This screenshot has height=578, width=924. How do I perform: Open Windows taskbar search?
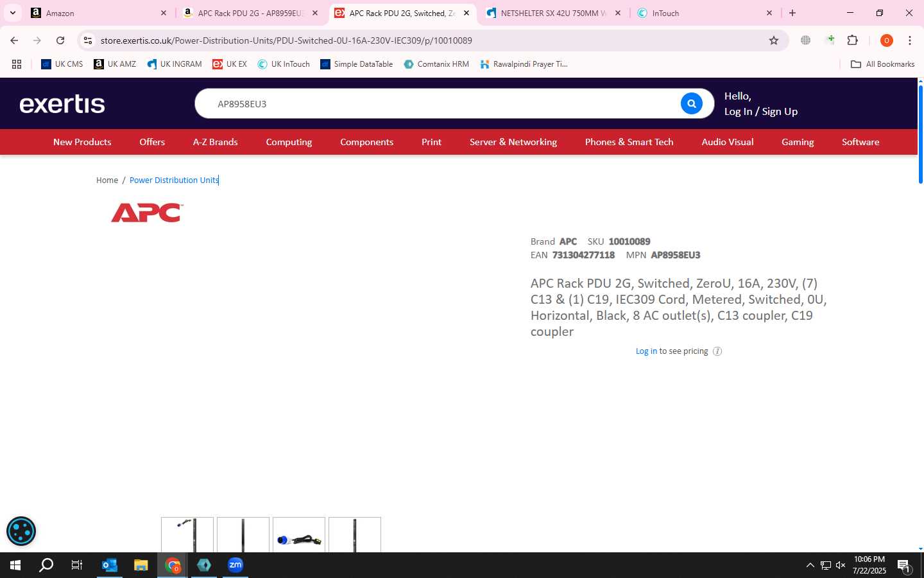coord(46,565)
